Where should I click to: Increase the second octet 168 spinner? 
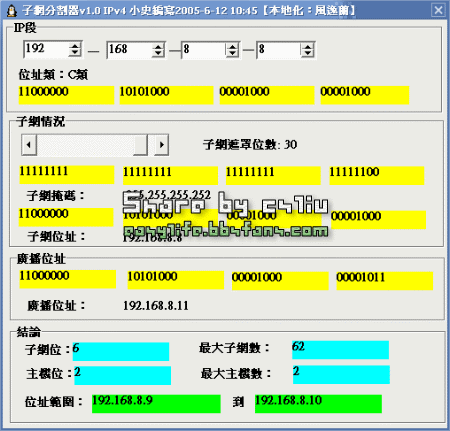tap(158, 46)
